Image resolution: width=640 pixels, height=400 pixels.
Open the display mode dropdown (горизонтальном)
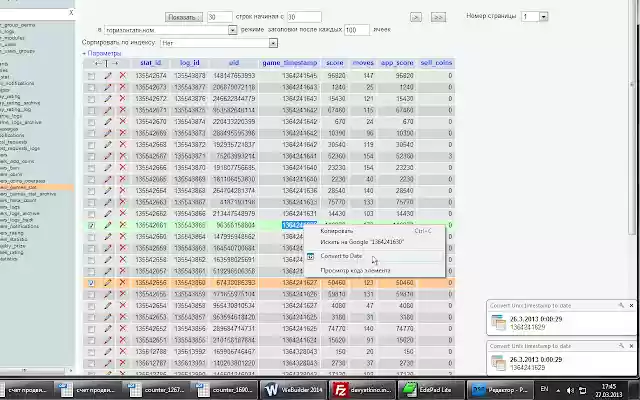pos(171,30)
